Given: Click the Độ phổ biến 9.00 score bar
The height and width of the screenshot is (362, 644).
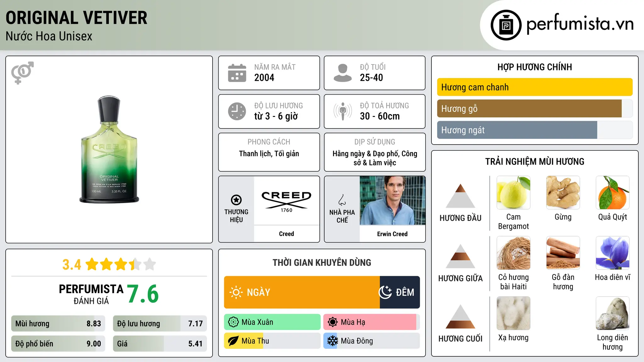Looking at the screenshot, I should point(58,344).
